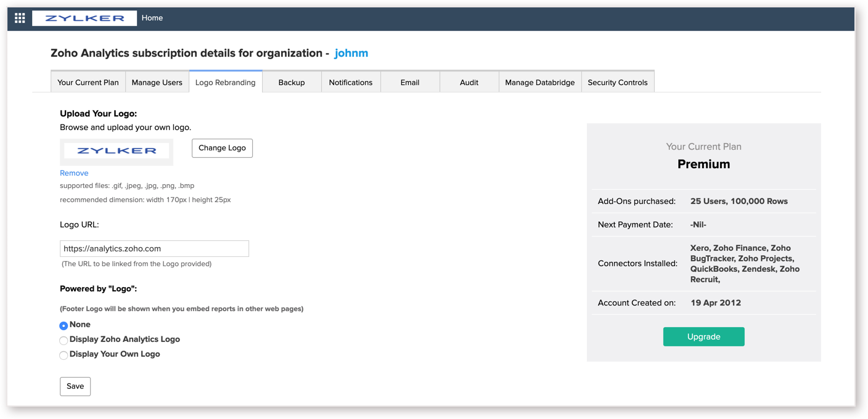Viewport: 868px width, 419px height.
Task: Click the 'supported files' hint text
Action: coord(127,185)
